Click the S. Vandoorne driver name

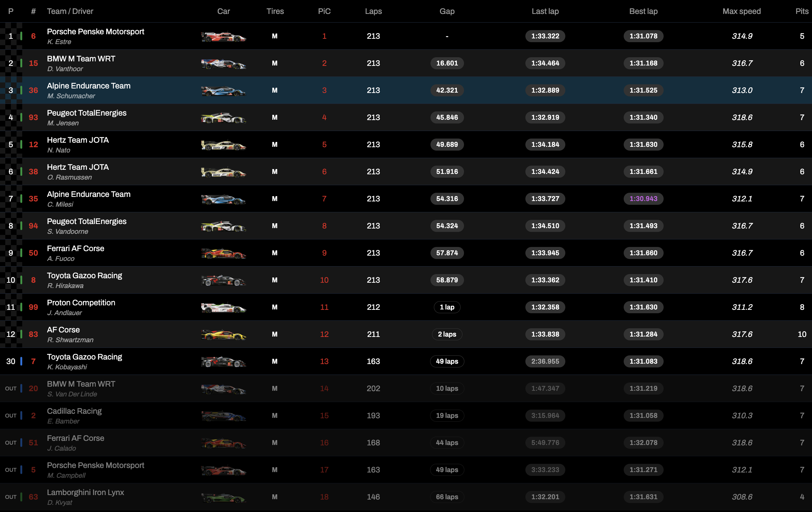tap(68, 232)
